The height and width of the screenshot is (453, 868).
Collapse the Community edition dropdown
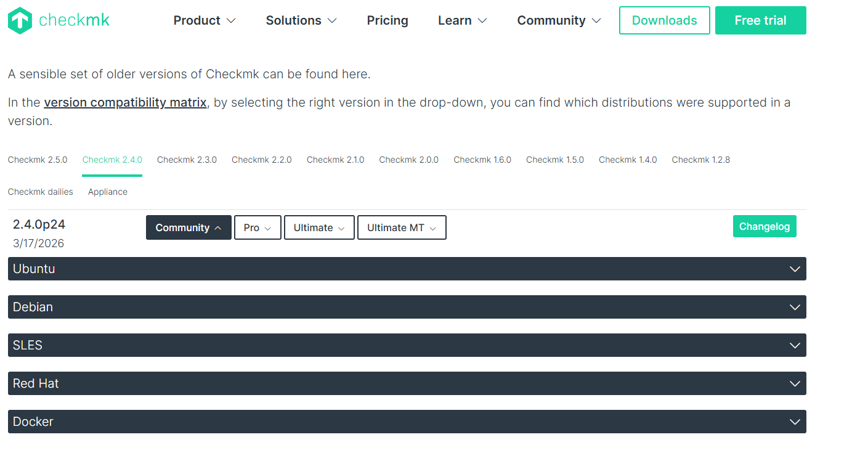pos(189,227)
